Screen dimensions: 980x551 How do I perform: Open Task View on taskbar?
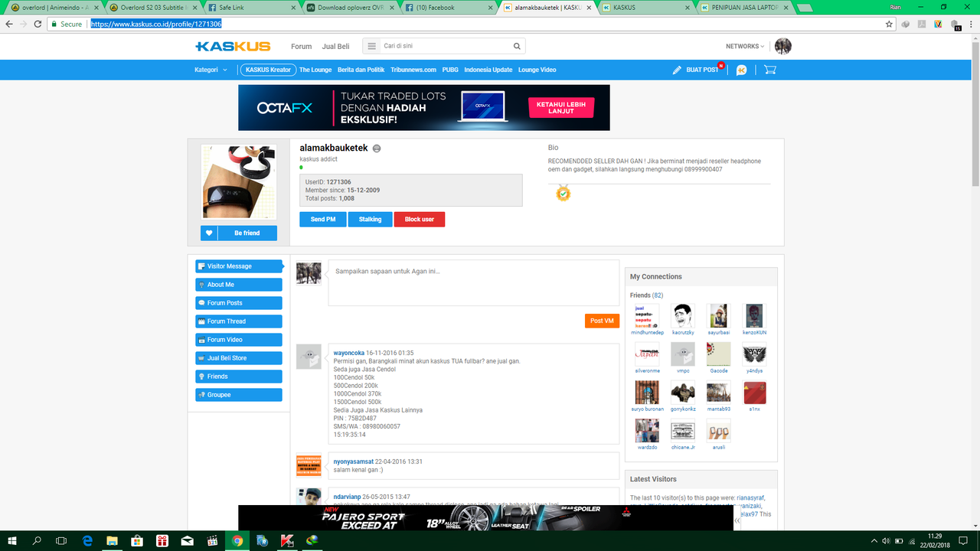pyautogui.click(x=62, y=540)
